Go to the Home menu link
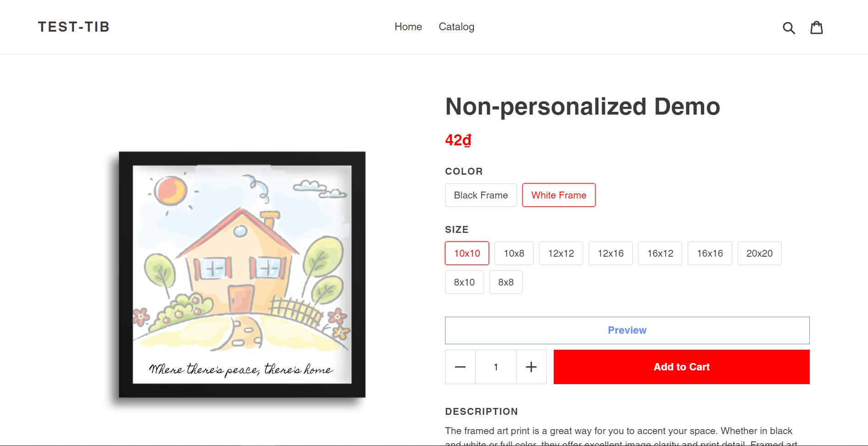Image resolution: width=868 pixels, height=446 pixels. point(408,27)
